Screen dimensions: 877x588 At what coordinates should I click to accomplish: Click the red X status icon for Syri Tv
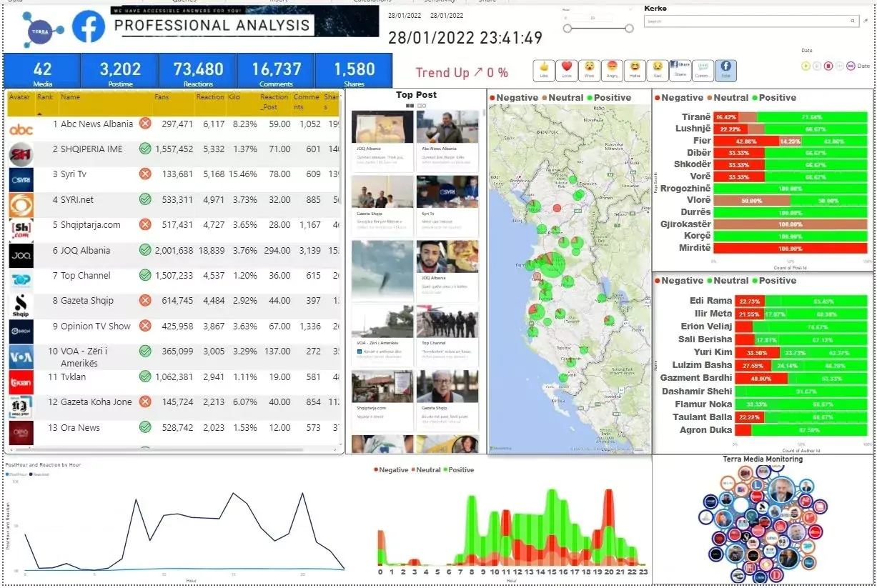tap(145, 174)
